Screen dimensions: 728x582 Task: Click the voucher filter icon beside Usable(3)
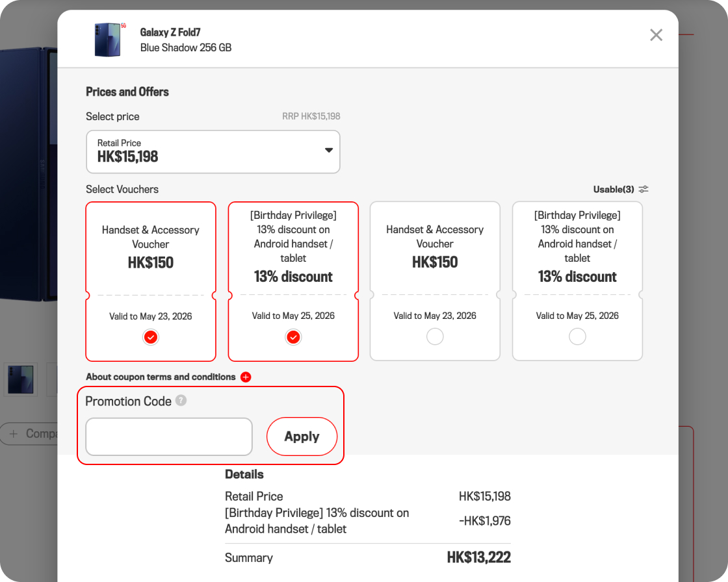pos(643,189)
